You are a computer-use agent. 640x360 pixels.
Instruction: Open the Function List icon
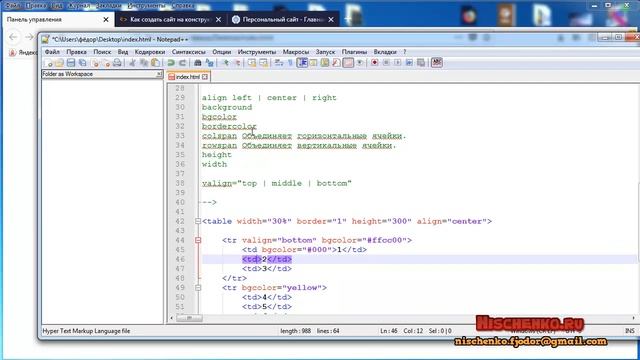tap(336, 63)
